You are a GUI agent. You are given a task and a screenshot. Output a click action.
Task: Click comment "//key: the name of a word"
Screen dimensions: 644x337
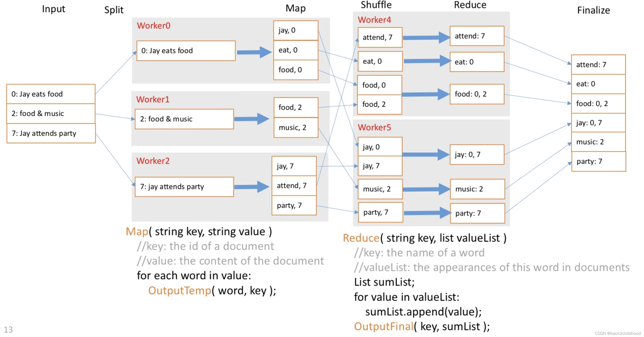click(x=419, y=253)
